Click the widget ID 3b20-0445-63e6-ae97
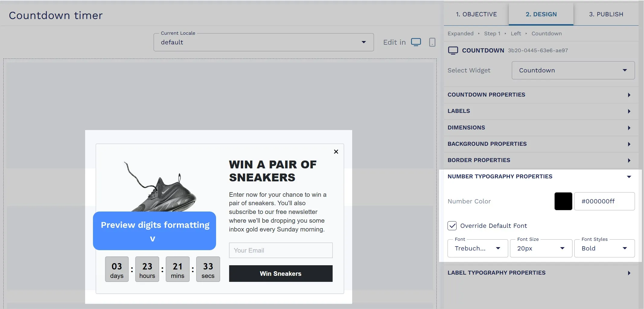This screenshot has height=309, width=644. (x=538, y=50)
